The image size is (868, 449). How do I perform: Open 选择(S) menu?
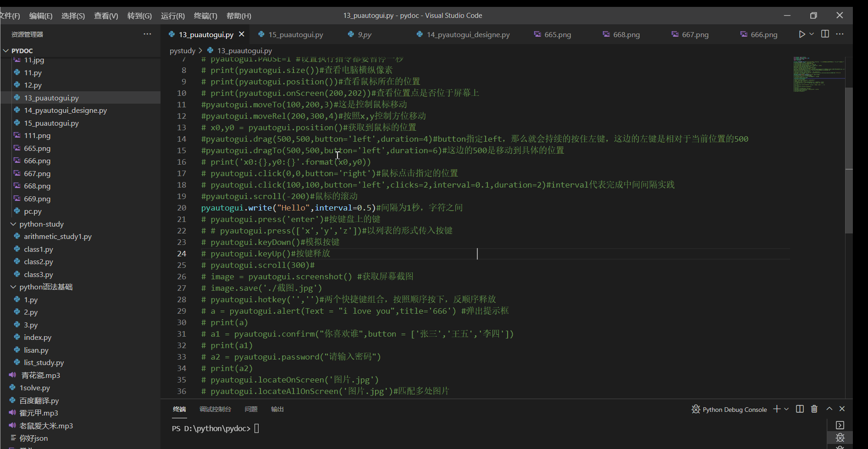point(73,16)
